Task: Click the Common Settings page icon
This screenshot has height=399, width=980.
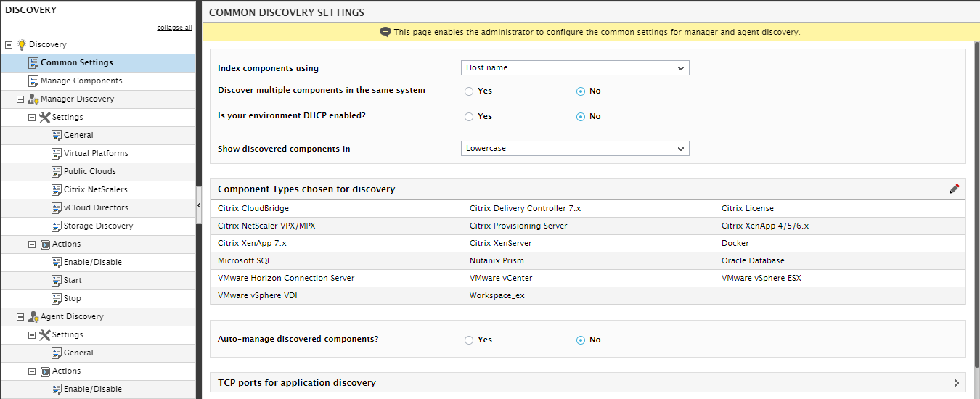Action: [33, 62]
